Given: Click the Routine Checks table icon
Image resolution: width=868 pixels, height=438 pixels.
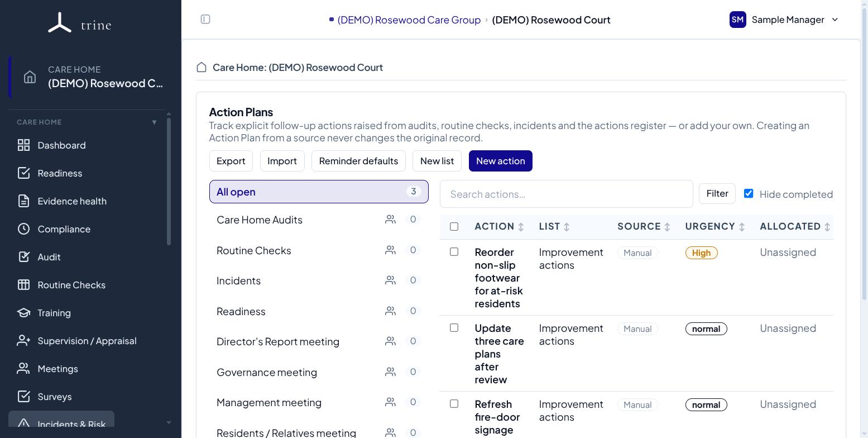Looking at the screenshot, I should [23, 285].
